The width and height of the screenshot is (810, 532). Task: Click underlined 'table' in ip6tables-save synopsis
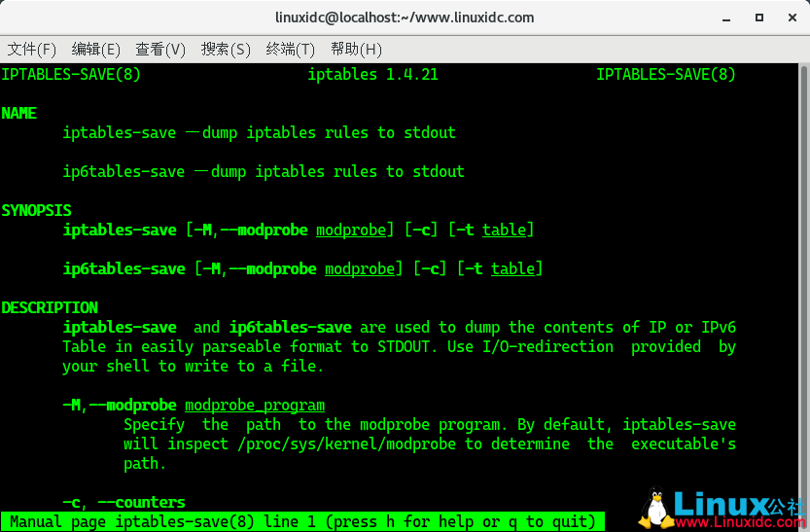[513, 268]
